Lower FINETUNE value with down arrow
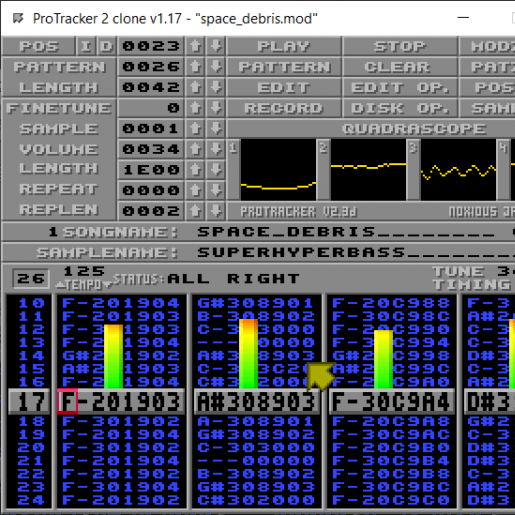 [216, 108]
